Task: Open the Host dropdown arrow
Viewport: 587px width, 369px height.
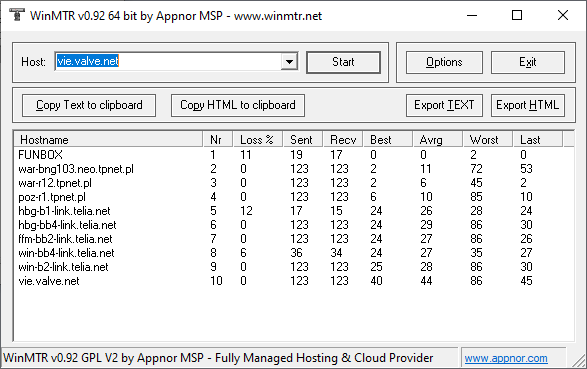Action: (289, 61)
